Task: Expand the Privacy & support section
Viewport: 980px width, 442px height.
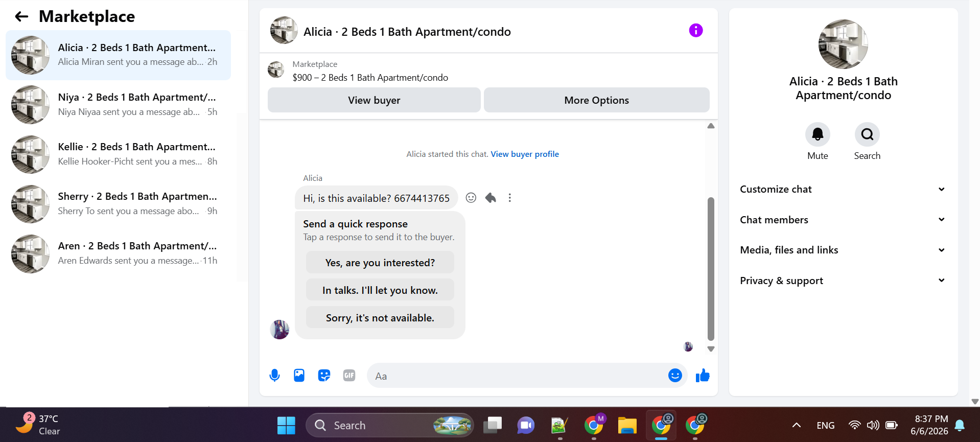Action: pyautogui.click(x=843, y=281)
